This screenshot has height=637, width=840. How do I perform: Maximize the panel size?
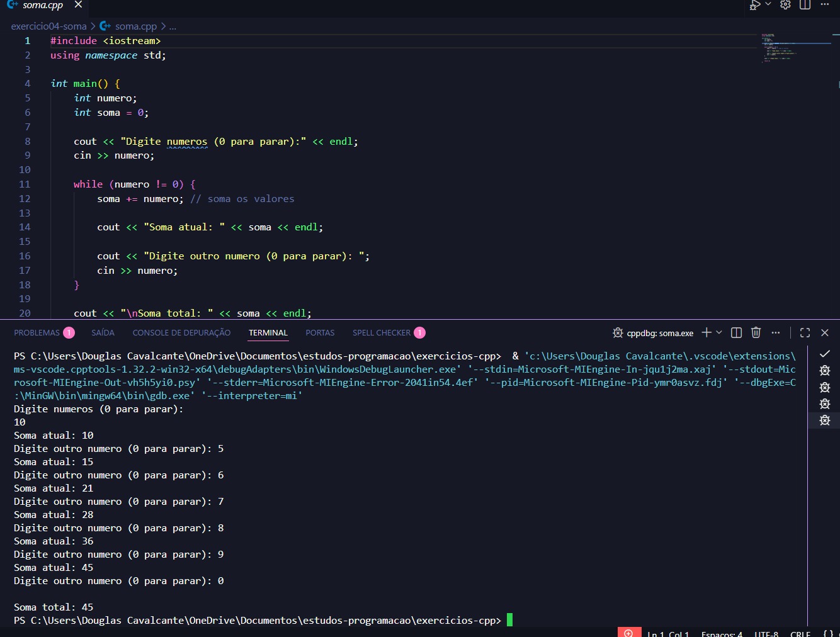805,332
